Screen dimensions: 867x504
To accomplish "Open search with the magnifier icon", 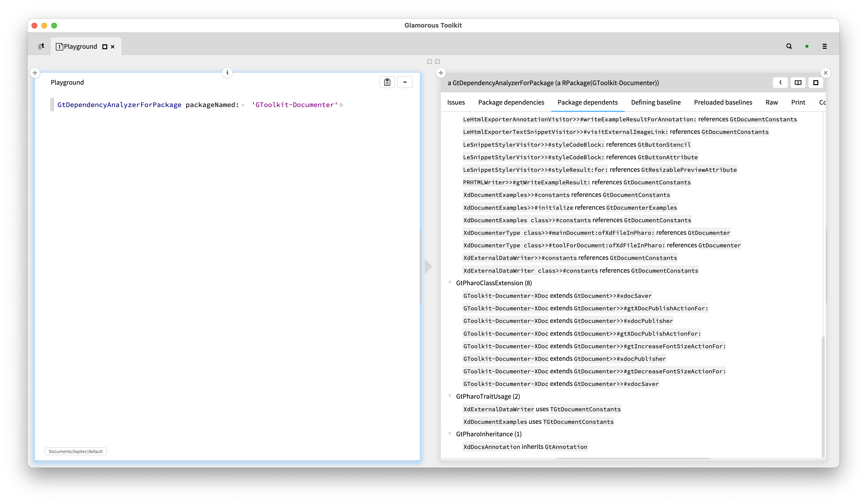I will click(789, 46).
